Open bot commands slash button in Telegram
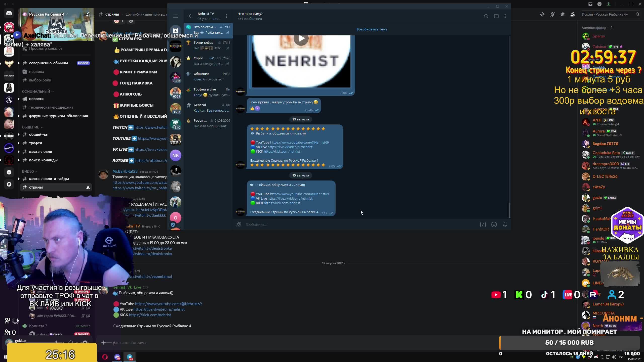The width and height of the screenshot is (644, 362). pyautogui.click(x=483, y=224)
